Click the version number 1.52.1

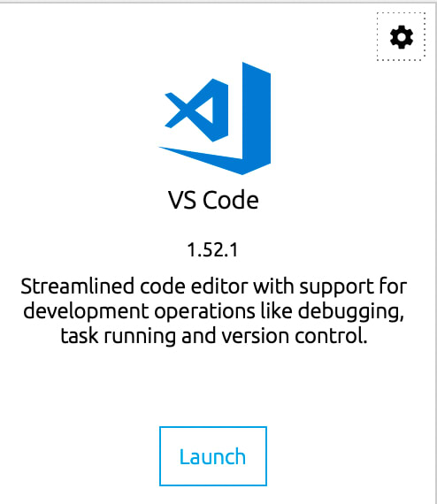pos(212,250)
